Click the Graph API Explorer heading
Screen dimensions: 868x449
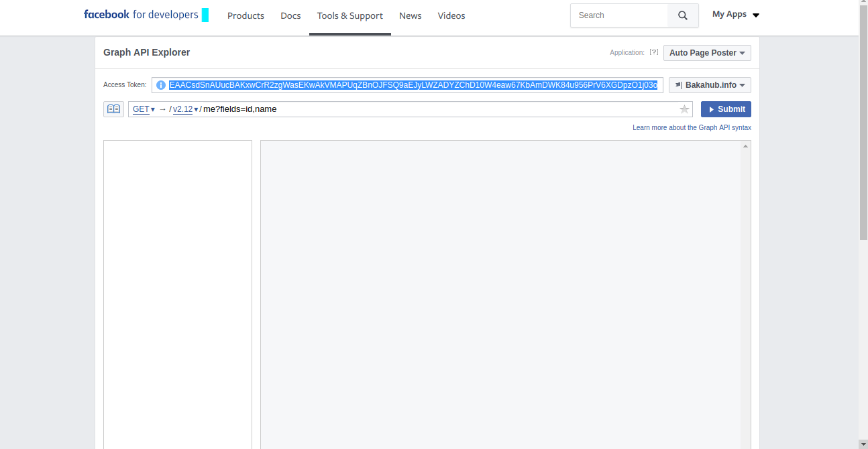click(x=147, y=52)
